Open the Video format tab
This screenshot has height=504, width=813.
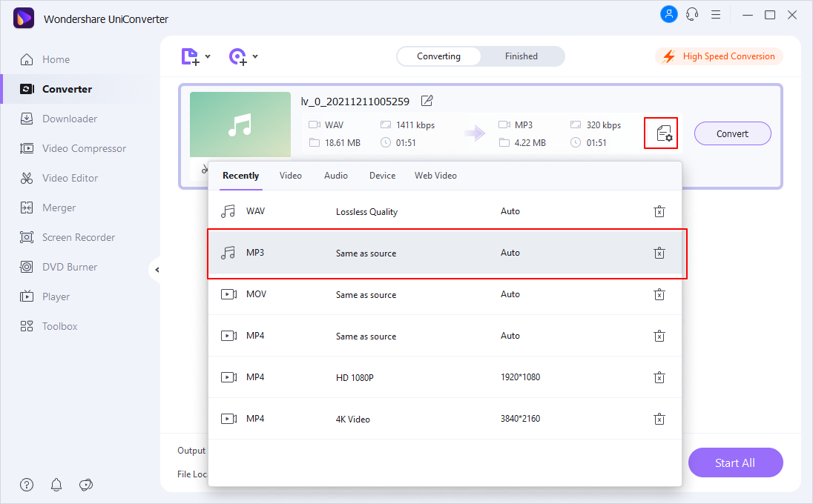click(x=290, y=176)
